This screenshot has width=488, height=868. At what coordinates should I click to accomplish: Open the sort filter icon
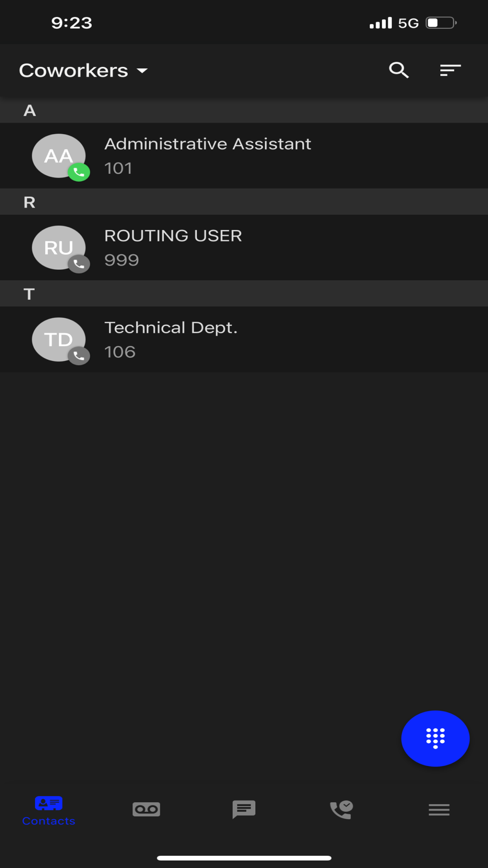450,70
